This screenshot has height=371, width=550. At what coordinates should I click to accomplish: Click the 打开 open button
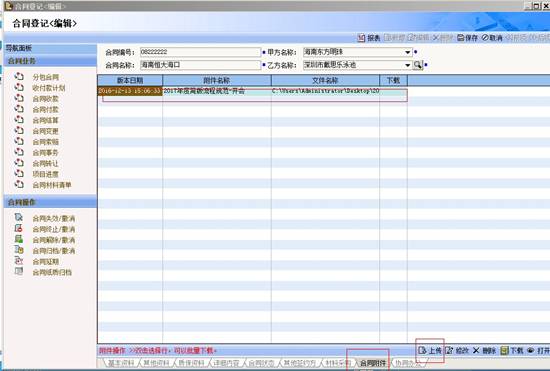tap(539, 350)
